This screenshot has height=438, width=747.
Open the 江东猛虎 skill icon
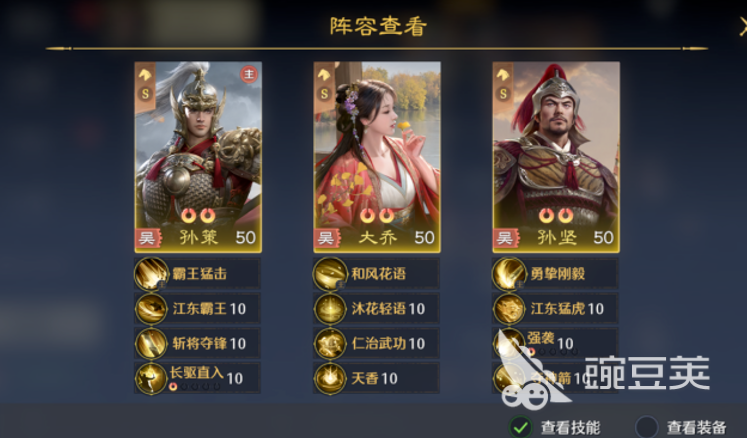pyautogui.click(x=509, y=309)
